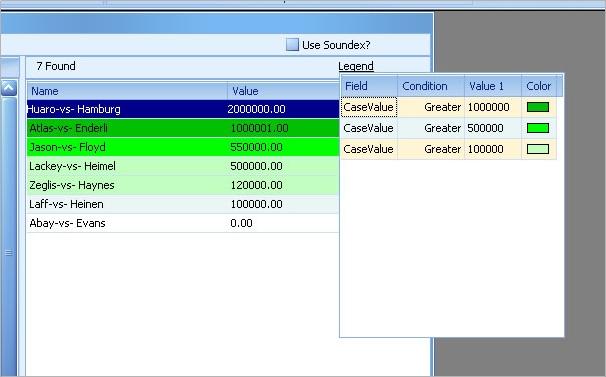The height and width of the screenshot is (377, 606).
Task: Click the Field column header in legend
Action: coord(369,86)
